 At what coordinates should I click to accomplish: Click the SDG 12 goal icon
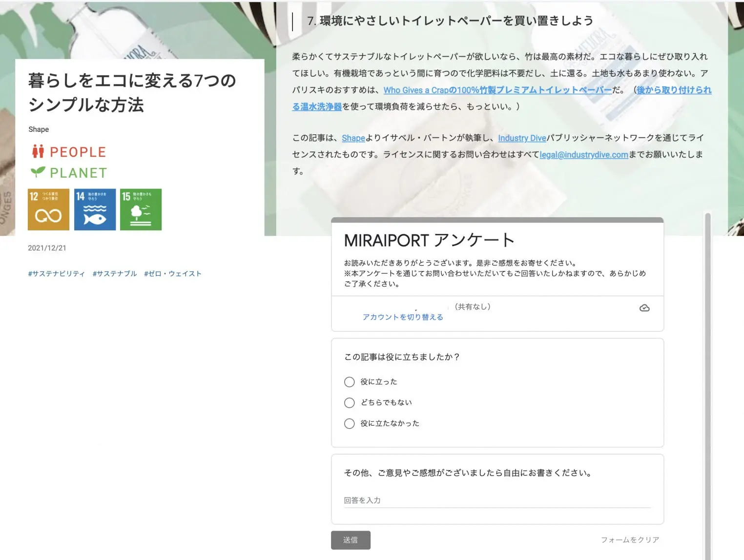click(48, 209)
